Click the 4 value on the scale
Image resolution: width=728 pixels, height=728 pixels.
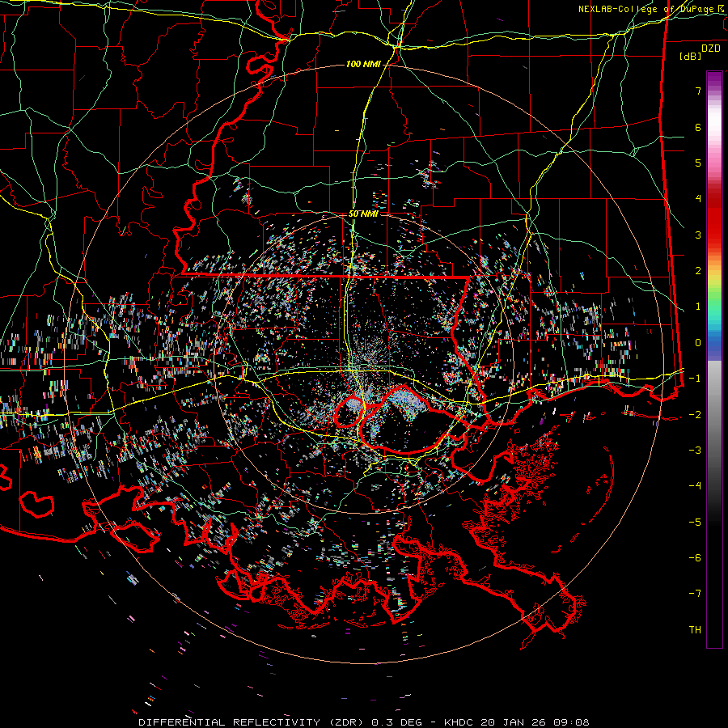[x=698, y=199]
